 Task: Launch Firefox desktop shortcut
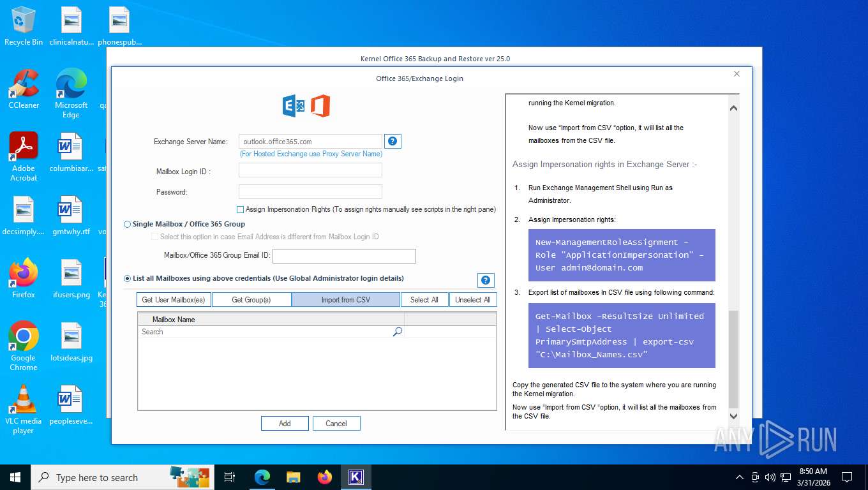(24, 279)
